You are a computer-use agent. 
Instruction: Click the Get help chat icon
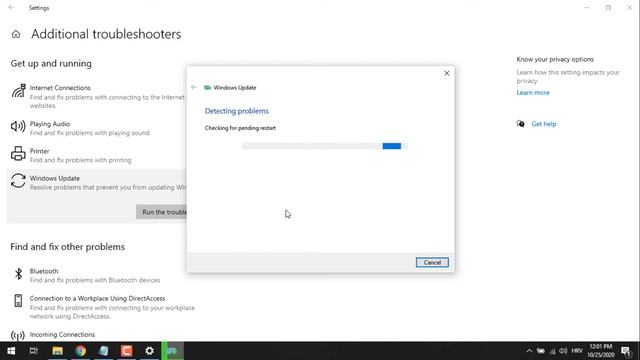click(x=520, y=124)
